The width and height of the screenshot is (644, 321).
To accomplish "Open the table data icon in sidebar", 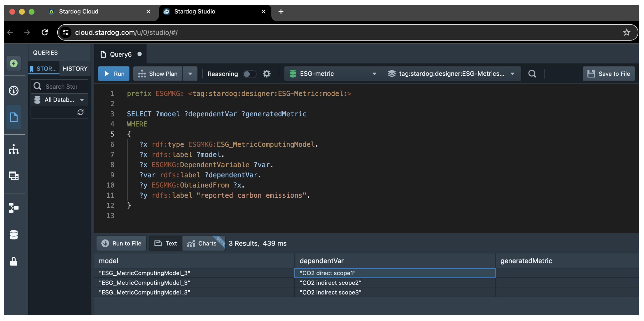I will [x=14, y=176].
